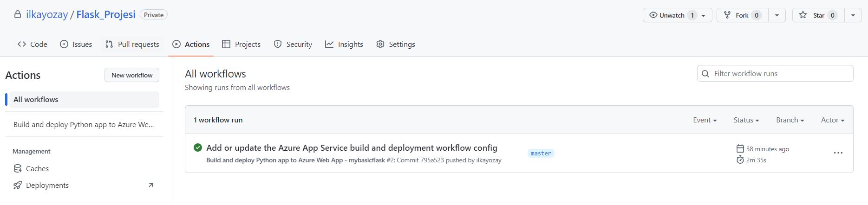
Task: Open the Insights tab
Action: 344,45
